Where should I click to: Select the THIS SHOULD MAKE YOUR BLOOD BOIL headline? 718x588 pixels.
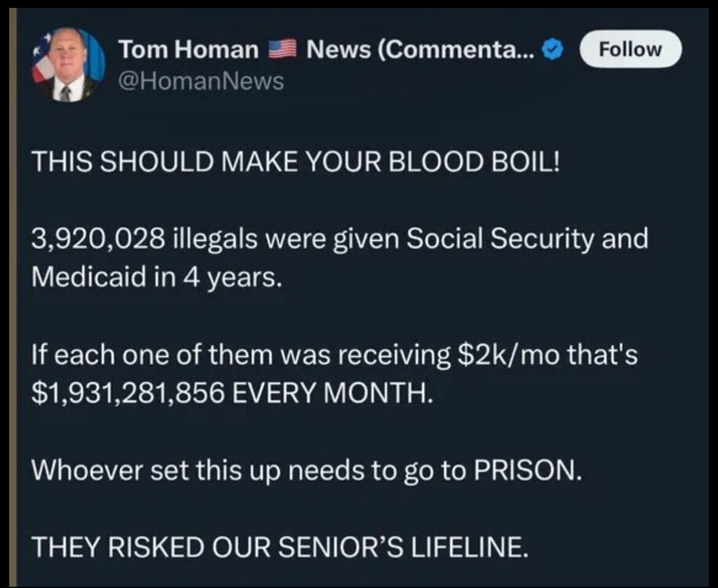[296, 162]
